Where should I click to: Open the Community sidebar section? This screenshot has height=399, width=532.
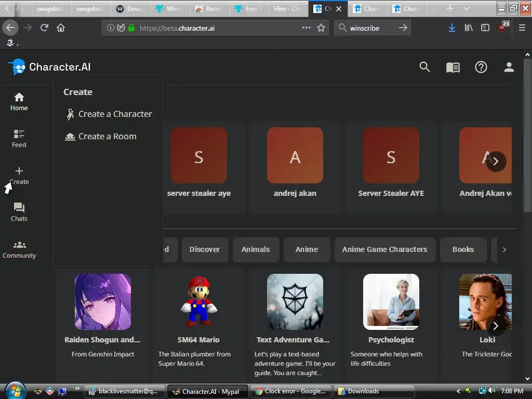click(19, 250)
